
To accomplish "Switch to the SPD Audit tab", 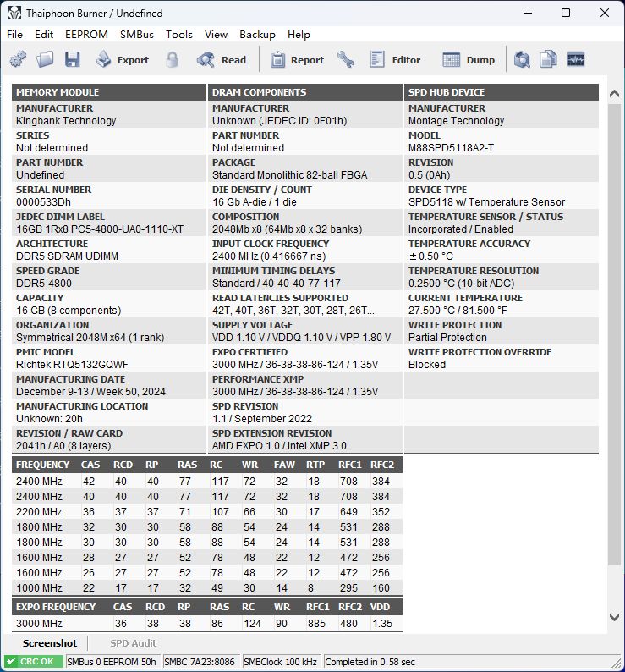I will (x=134, y=643).
